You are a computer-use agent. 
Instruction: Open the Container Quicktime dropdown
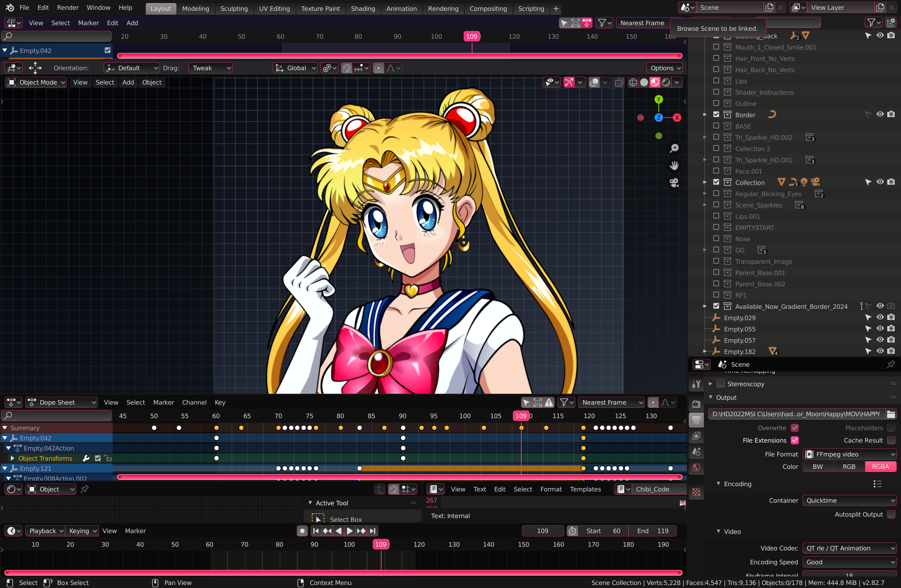[849, 500]
